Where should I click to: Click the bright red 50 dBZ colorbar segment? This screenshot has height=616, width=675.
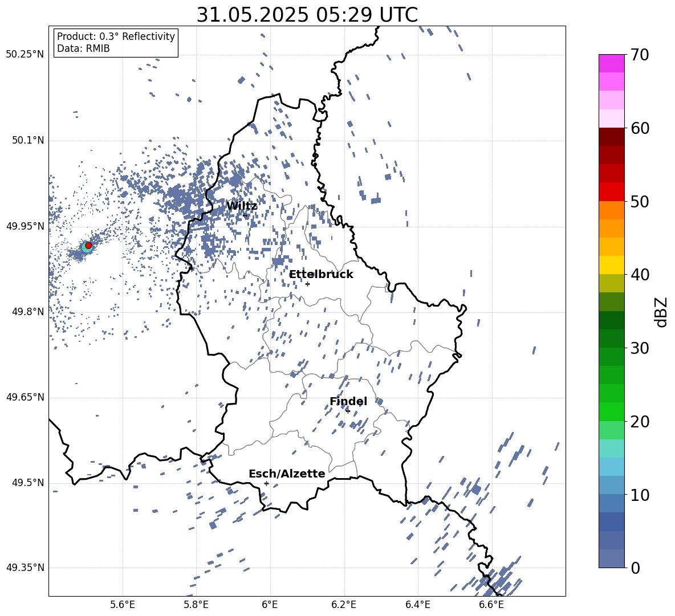611,192
